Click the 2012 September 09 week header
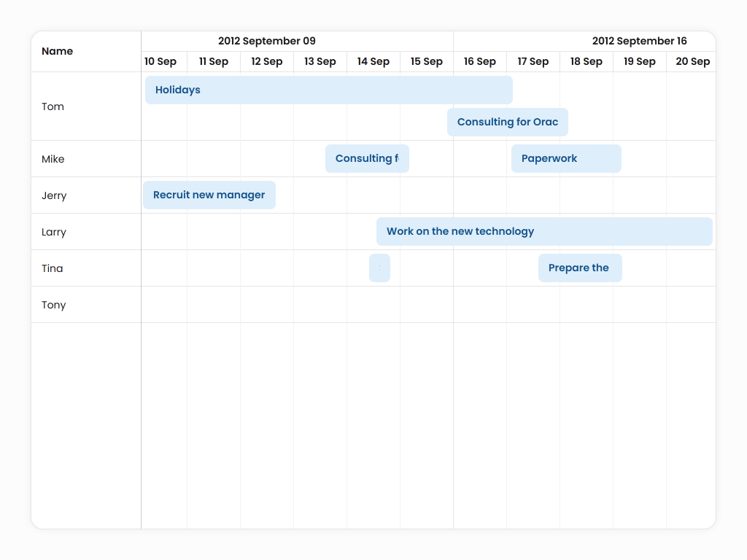747x560 pixels. coord(267,42)
